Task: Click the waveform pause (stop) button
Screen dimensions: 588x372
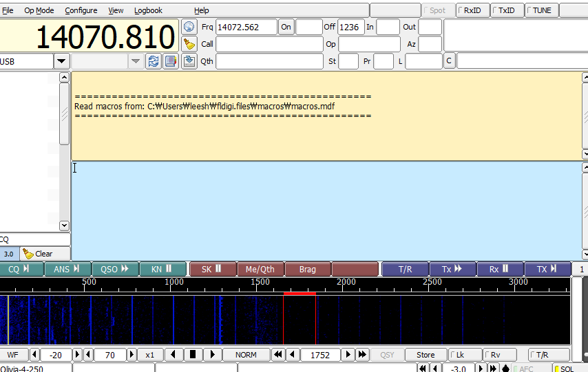Action: coord(193,354)
